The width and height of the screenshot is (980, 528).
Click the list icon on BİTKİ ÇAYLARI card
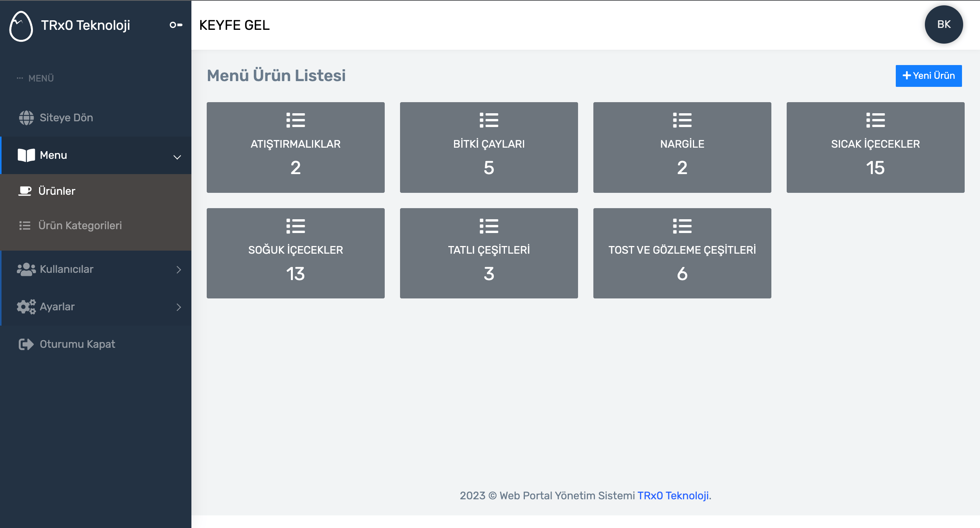[x=489, y=120]
